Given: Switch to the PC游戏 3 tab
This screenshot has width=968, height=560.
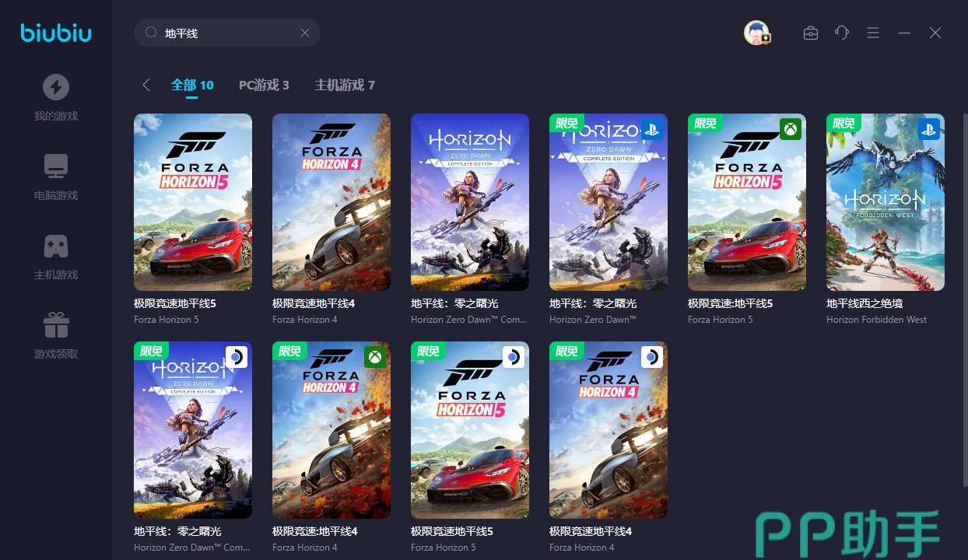Looking at the screenshot, I should [264, 85].
